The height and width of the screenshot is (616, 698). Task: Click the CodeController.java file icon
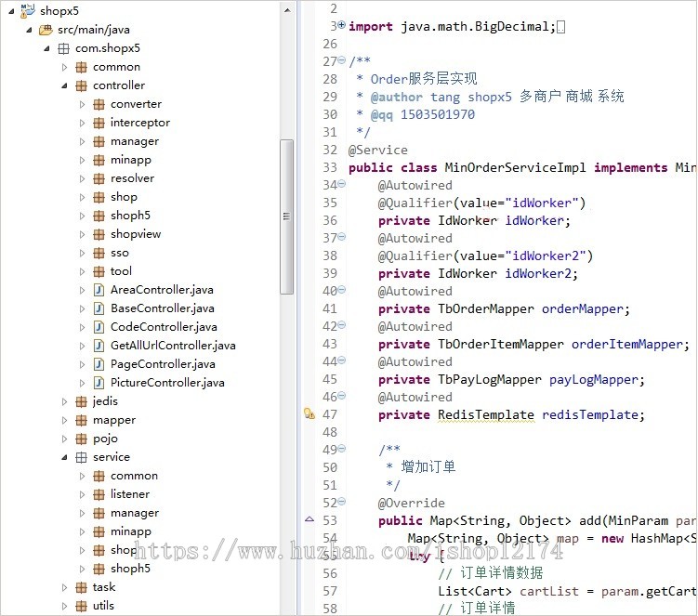(99, 327)
